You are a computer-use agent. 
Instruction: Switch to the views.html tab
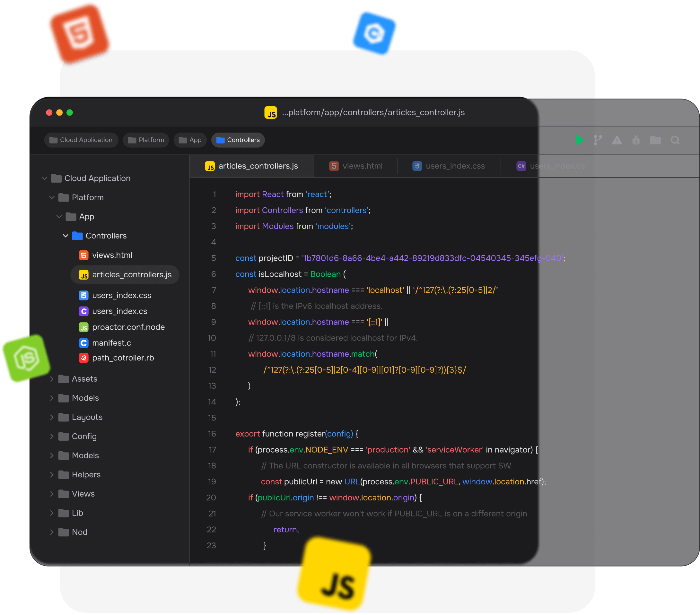(x=355, y=166)
